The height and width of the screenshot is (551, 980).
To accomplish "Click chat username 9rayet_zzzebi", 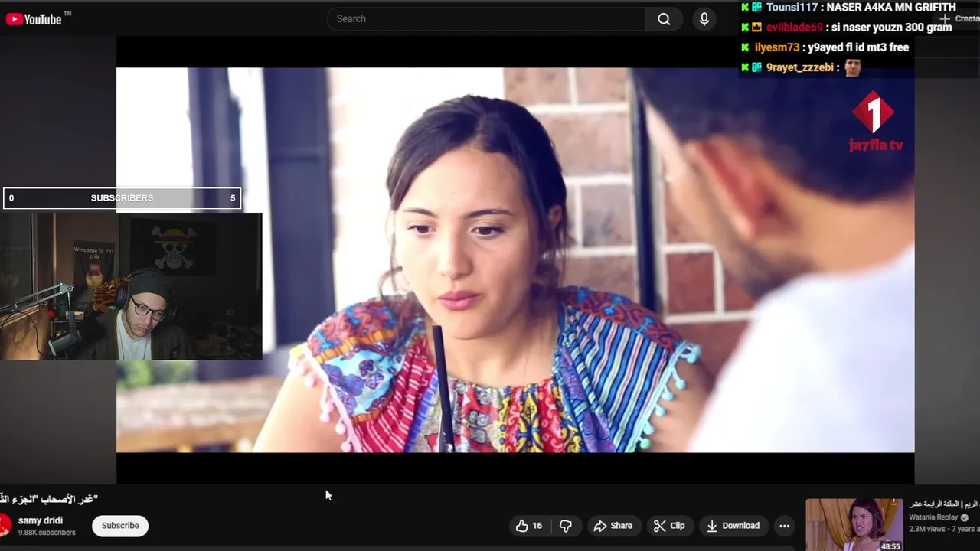I will click(799, 67).
